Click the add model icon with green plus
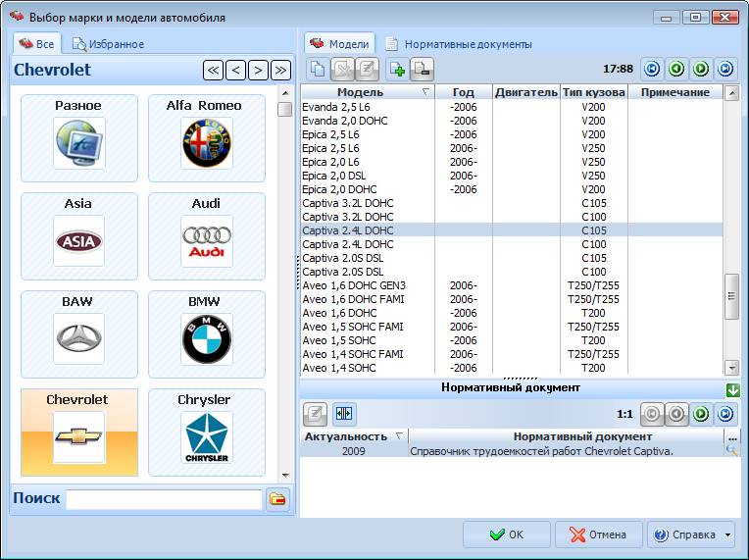The height and width of the screenshot is (560, 749). [x=397, y=69]
